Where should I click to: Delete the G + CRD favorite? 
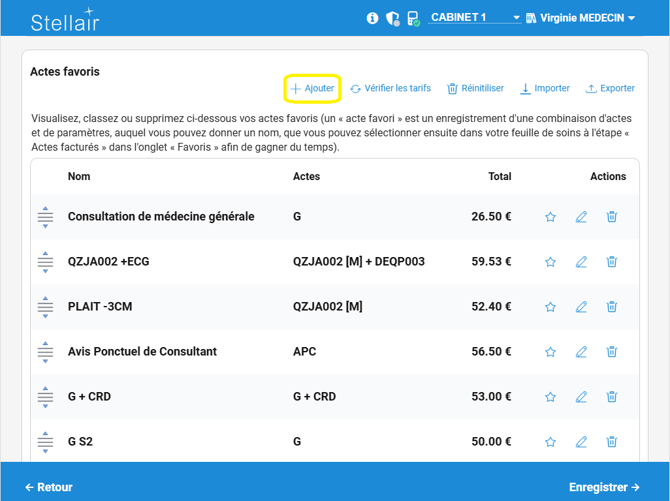[x=612, y=397]
